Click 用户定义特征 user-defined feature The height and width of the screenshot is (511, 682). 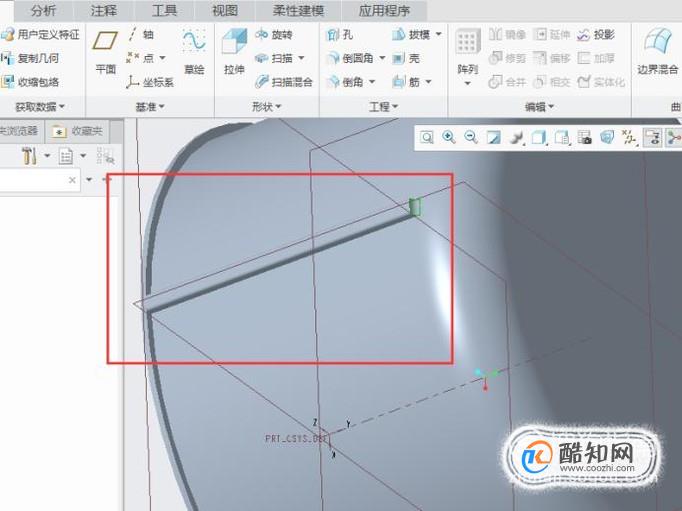[40, 34]
